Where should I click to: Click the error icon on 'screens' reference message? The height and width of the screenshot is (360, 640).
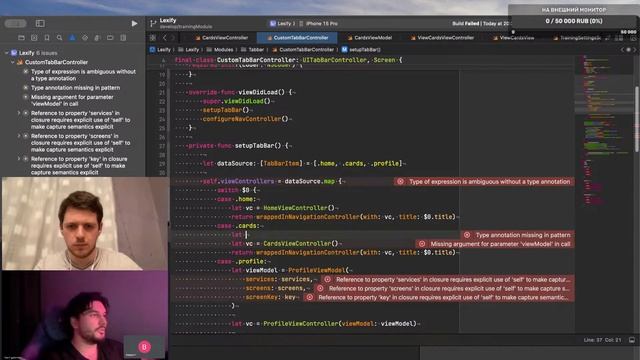click(x=320, y=289)
